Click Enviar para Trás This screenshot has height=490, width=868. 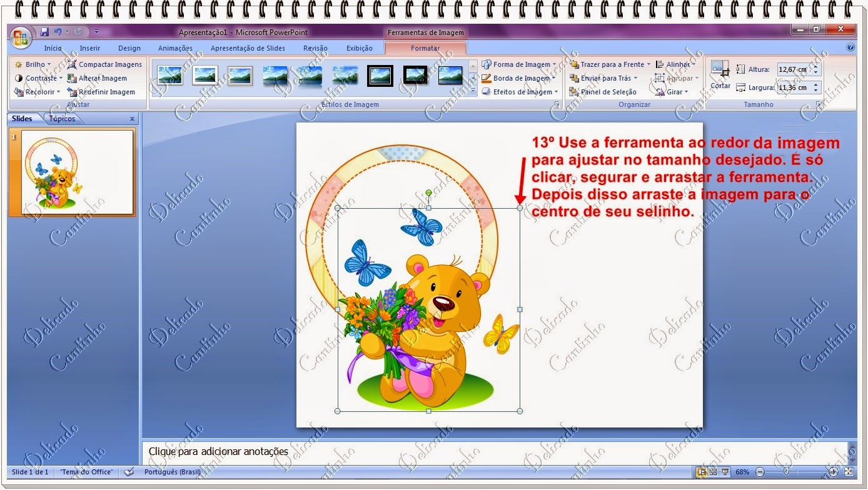603,78
